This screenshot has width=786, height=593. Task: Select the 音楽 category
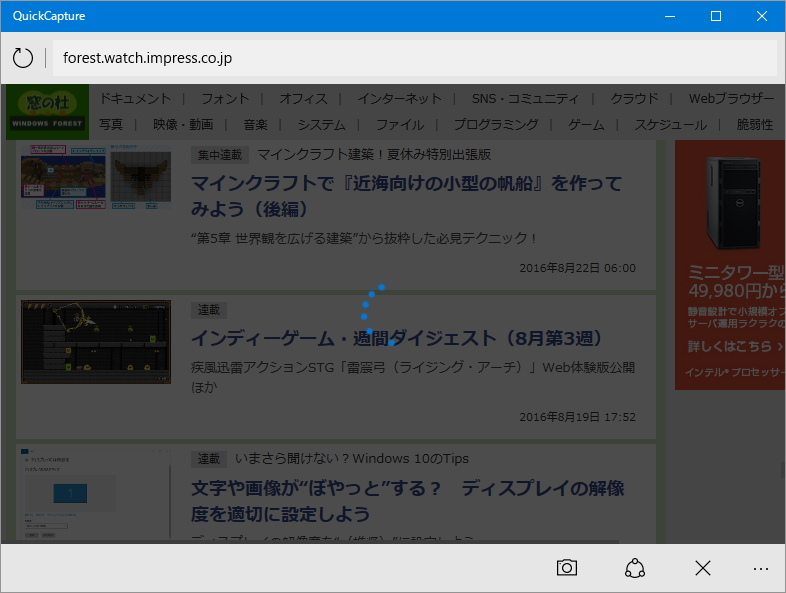tap(255, 124)
